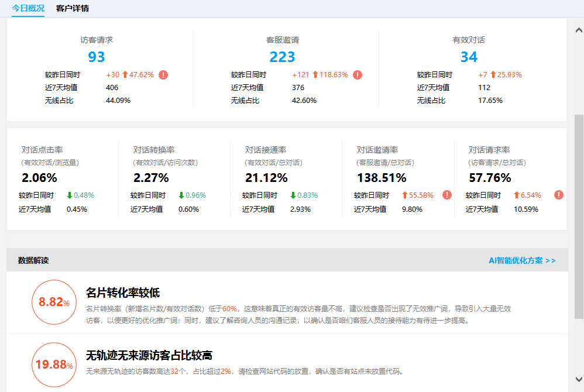The height and width of the screenshot is (392, 584).
Task: Click the green down arrow under 对话接通率
Action: coord(293,195)
